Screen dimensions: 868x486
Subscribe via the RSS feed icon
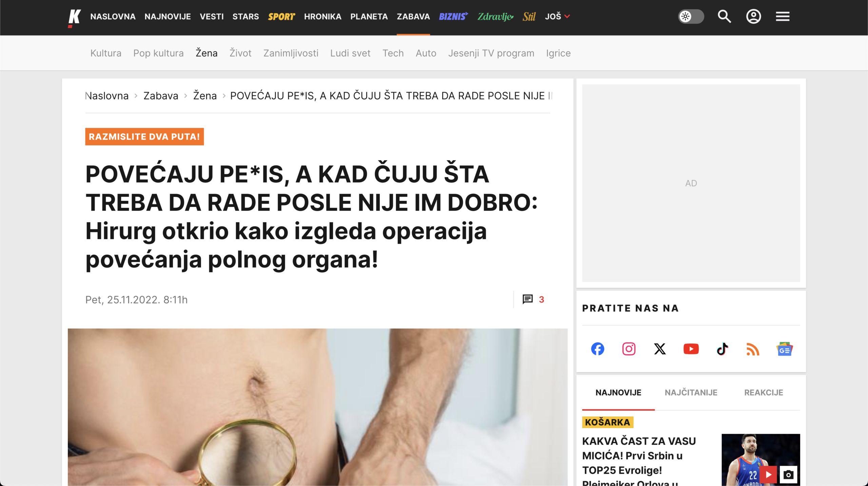[x=753, y=349]
